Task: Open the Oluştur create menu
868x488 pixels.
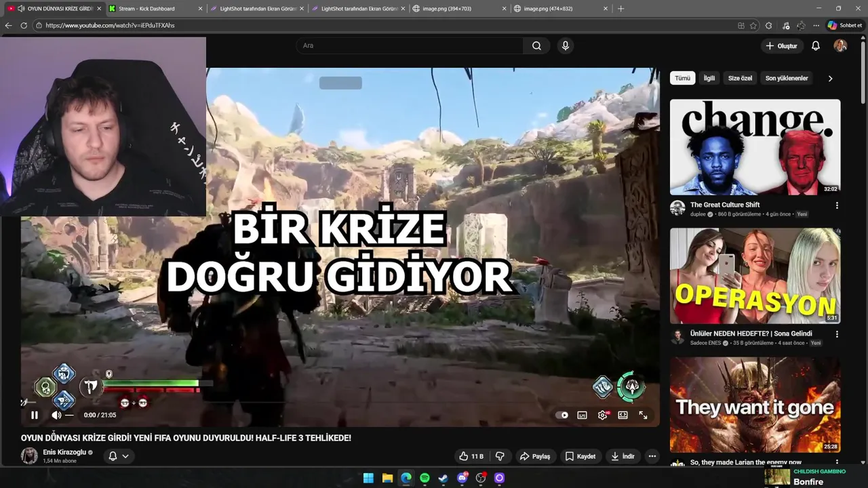Action: [781, 45]
